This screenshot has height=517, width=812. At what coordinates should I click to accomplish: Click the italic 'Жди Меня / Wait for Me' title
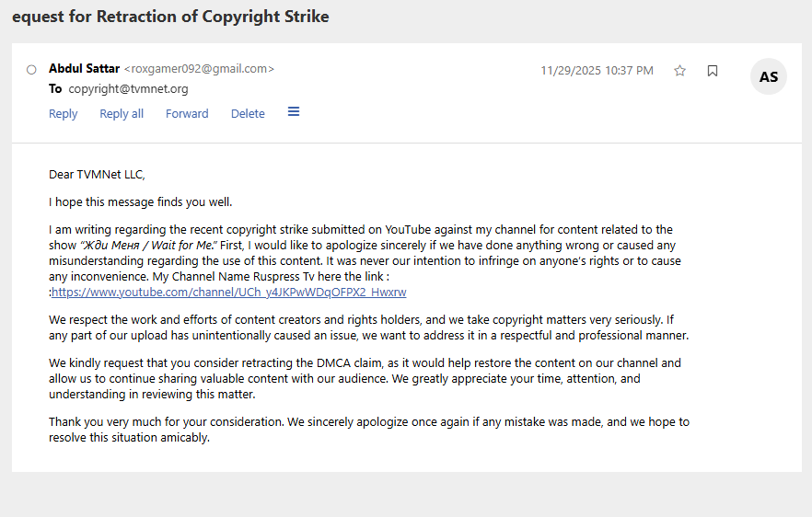click(x=148, y=246)
